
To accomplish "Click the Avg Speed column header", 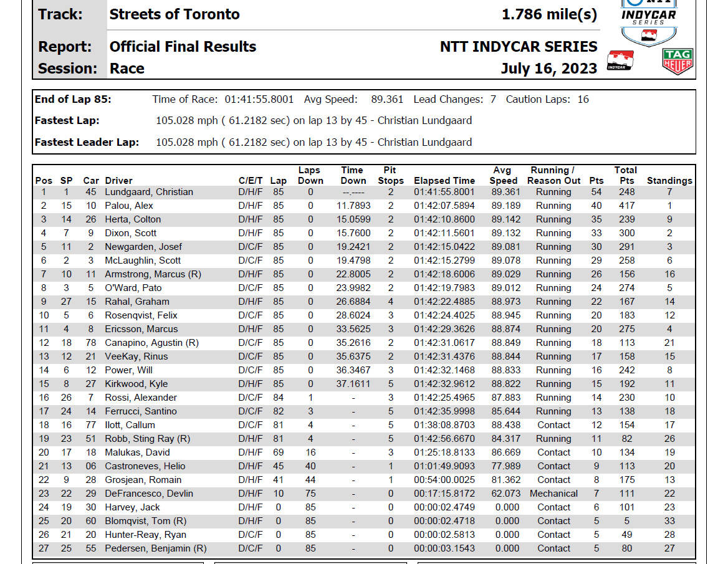I will (x=503, y=176).
